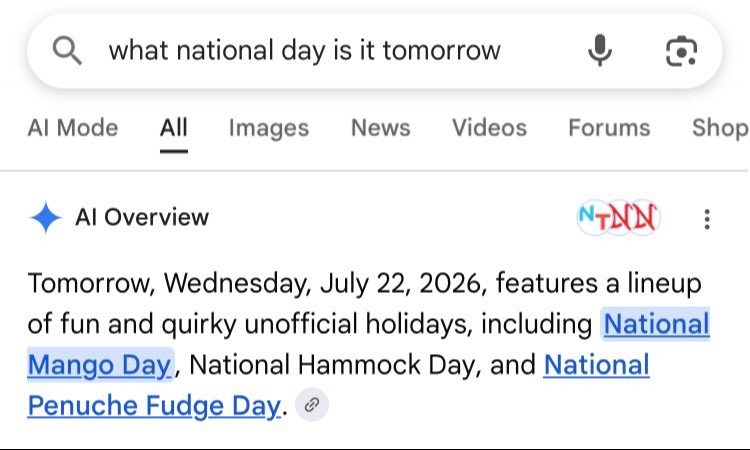Click the magnifying glass search icon
The width and height of the screenshot is (750, 450).
67,50
